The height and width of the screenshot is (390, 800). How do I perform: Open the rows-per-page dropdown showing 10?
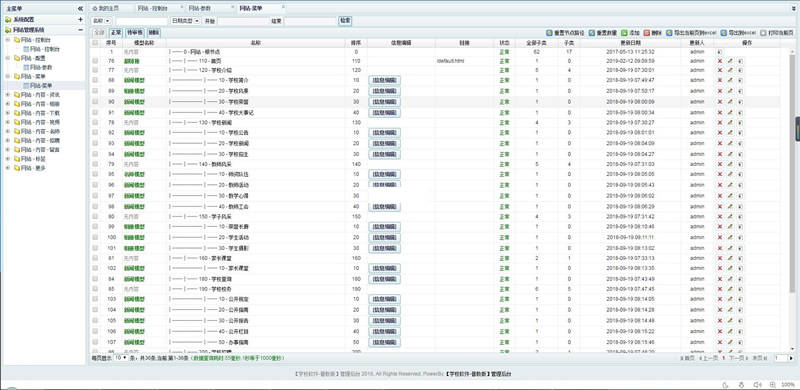point(121,358)
